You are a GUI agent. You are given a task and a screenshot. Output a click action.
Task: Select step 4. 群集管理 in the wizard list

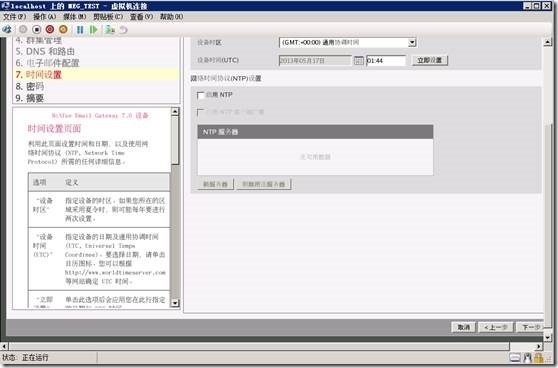39,40
